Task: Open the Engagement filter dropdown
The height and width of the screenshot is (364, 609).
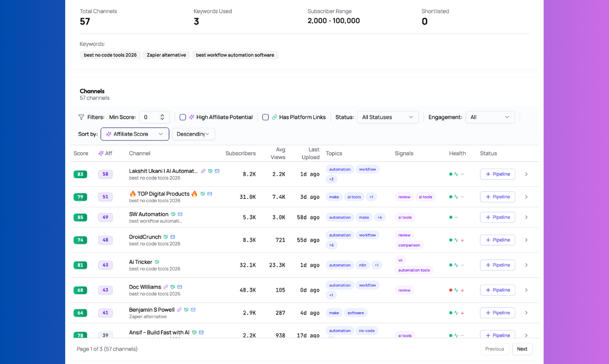Action: coord(490,117)
